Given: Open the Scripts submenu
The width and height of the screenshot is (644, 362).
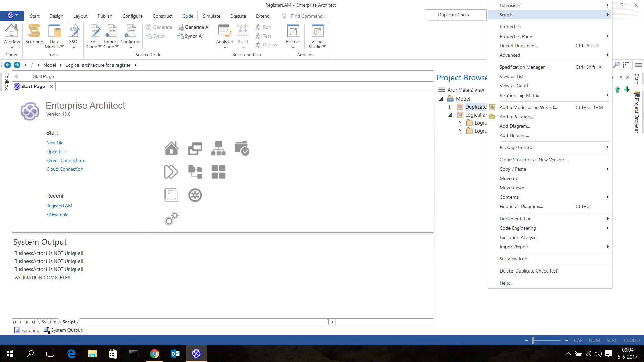Looking at the screenshot, I should (549, 15).
